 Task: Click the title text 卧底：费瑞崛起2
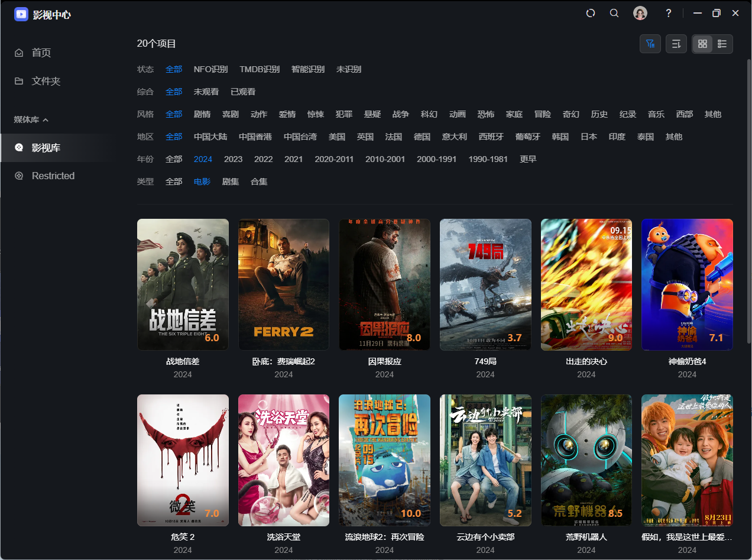pyautogui.click(x=284, y=361)
